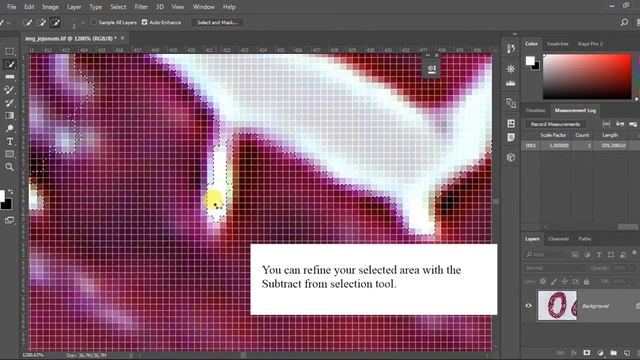This screenshot has height=360, width=640.
Task: Select the Gradient tool
Action: coord(9,116)
